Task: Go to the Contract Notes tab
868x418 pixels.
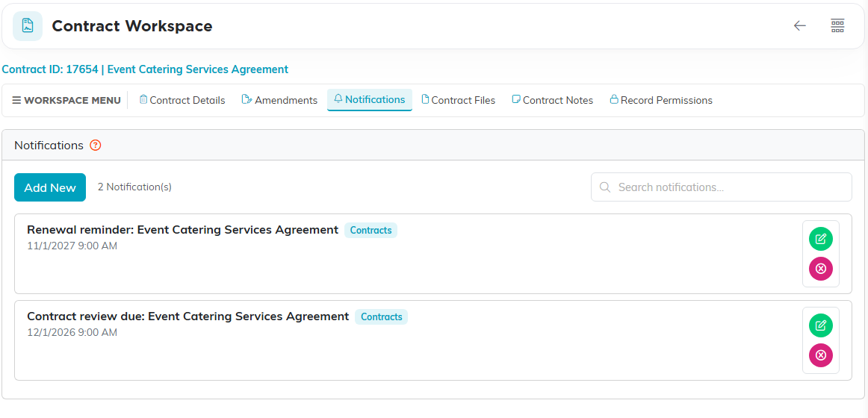Action: pos(553,100)
